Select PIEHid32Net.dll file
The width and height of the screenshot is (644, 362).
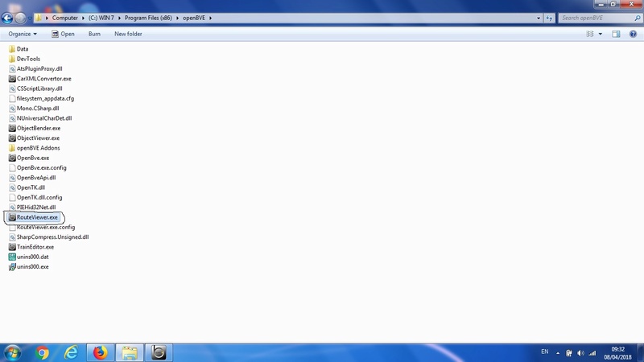click(32, 208)
